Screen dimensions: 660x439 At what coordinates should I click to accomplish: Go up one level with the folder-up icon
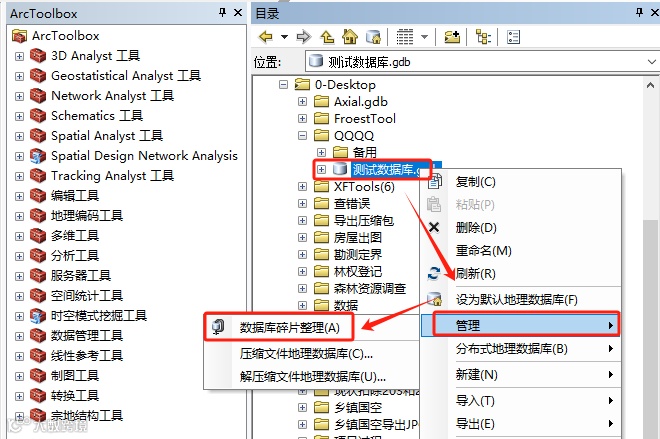327,37
